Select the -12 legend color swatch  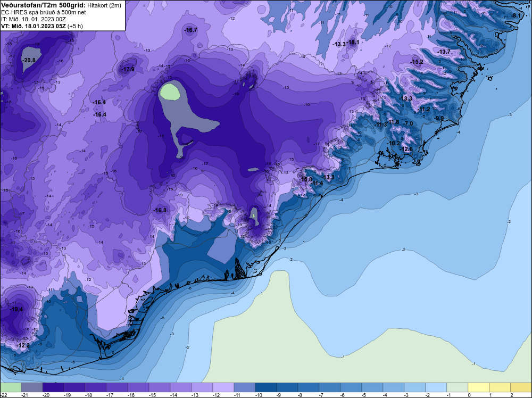tap(223, 387)
